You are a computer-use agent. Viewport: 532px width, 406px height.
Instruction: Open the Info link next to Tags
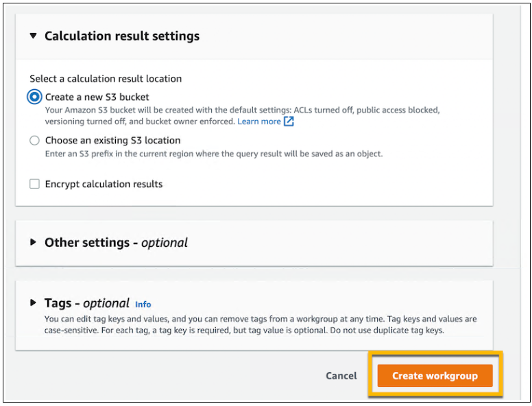[143, 304]
